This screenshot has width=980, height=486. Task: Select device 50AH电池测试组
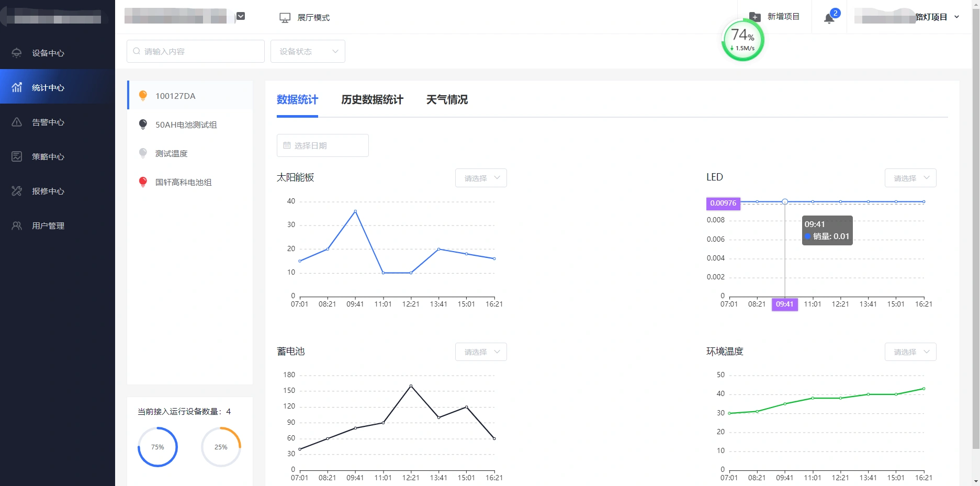pos(190,125)
